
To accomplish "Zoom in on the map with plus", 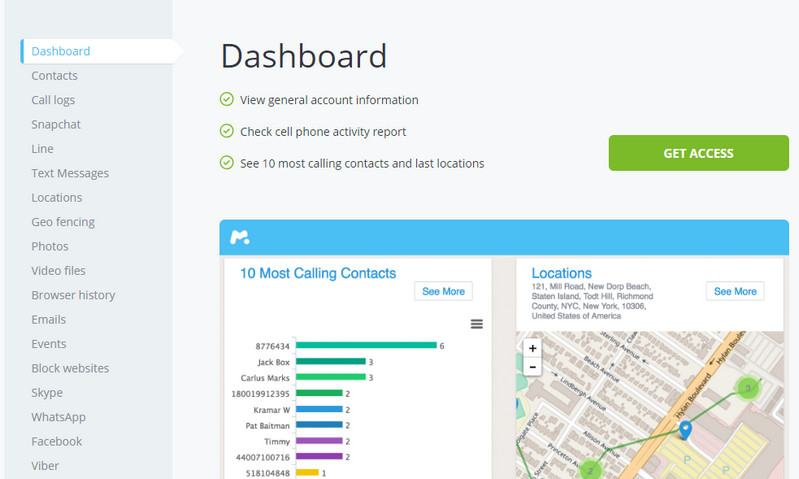I will (532, 349).
